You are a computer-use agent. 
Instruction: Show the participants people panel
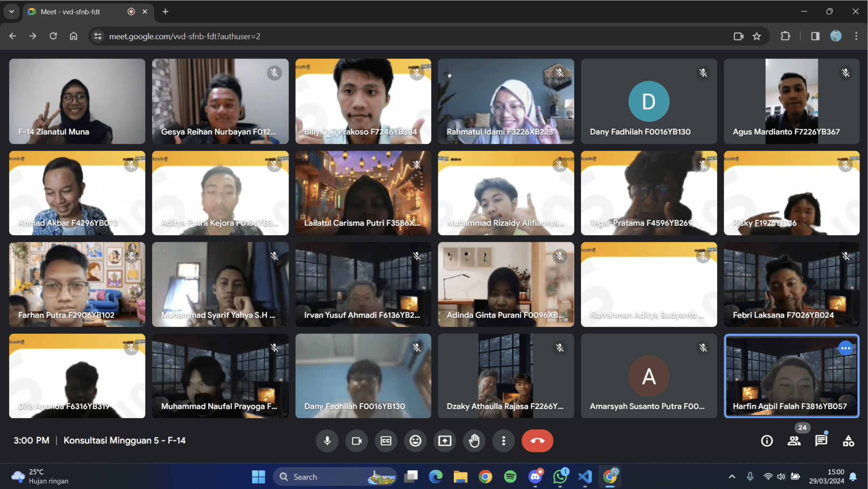(794, 441)
